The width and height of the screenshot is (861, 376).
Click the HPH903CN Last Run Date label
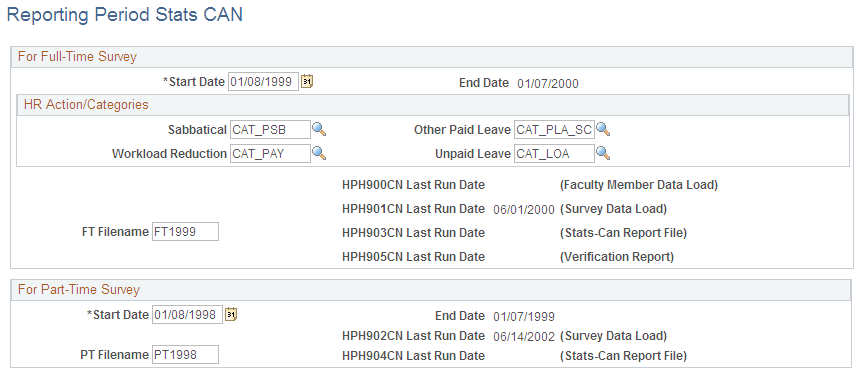[x=413, y=233]
